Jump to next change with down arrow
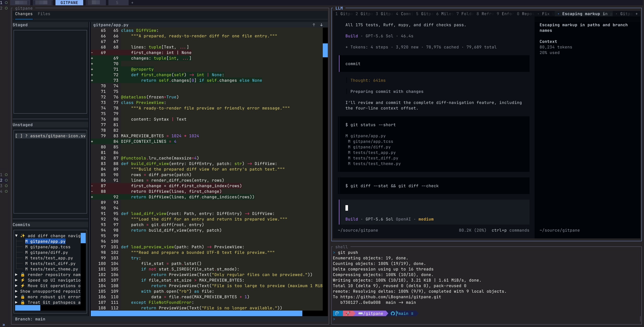This screenshot has width=644, height=327. (x=321, y=25)
